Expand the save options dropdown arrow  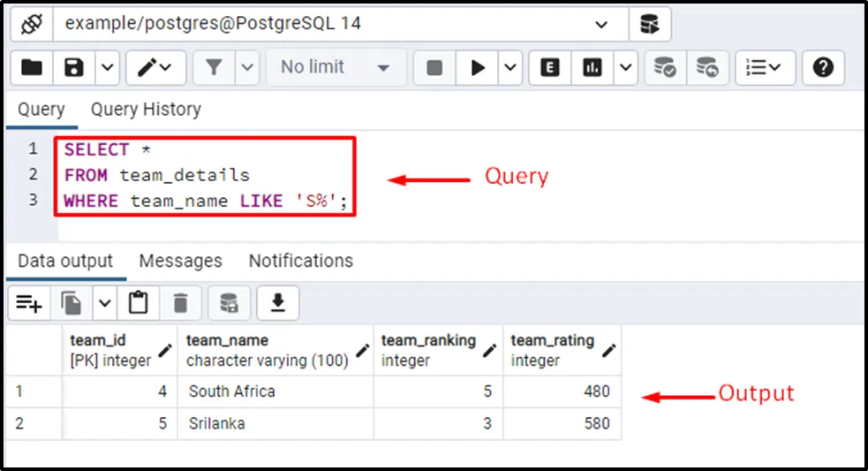click(x=108, y=68)
